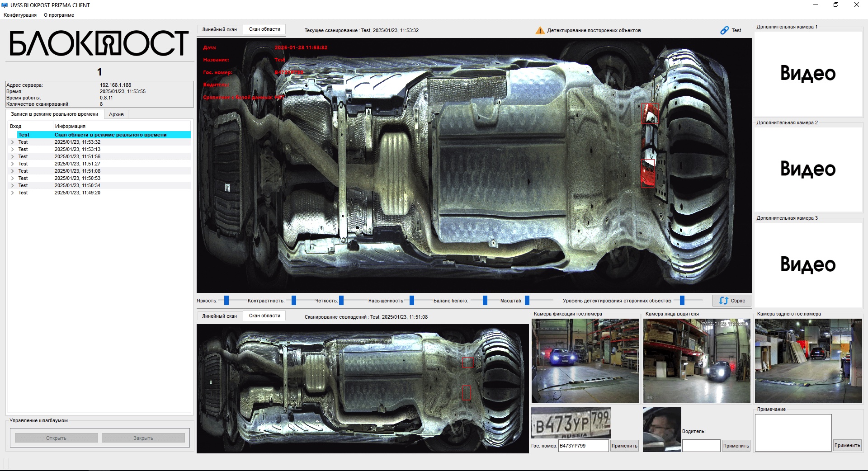
Task: Click the Сброс reset button
Action: 732,301
